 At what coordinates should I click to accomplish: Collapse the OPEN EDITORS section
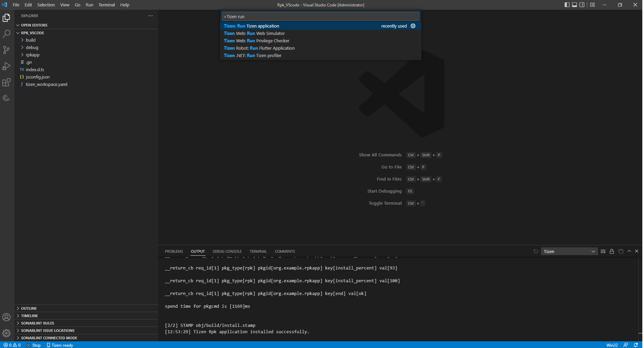point(34,25)
